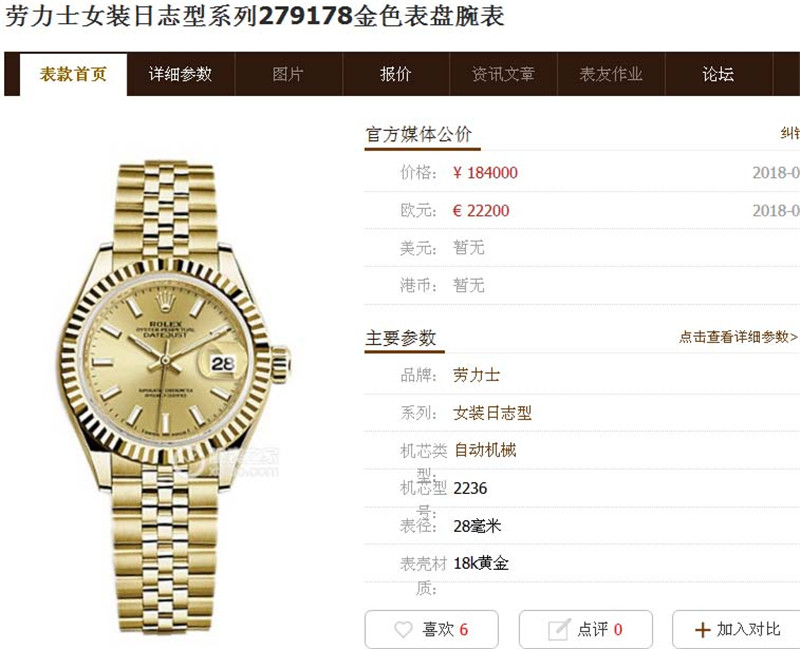
Task: Switch to the 论坛 tab
Action: point(719,74)
